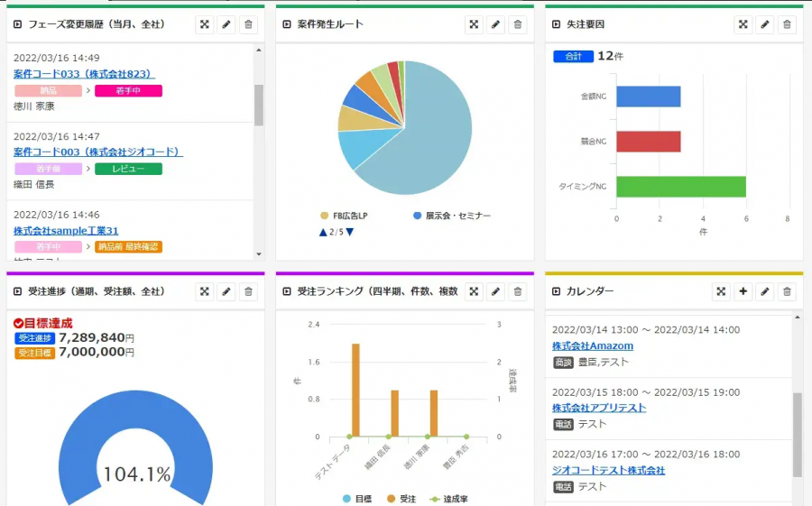This screenshot has width=812, height=506.
Task: Click the 徳川 家康 name under 案件コード033
Action: [x=34, y=106]
